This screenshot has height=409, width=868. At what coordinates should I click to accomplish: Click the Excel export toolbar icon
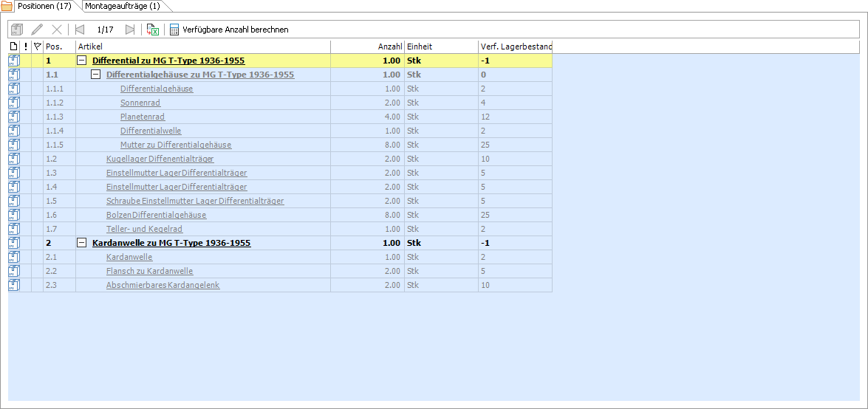tap(153, 30)
